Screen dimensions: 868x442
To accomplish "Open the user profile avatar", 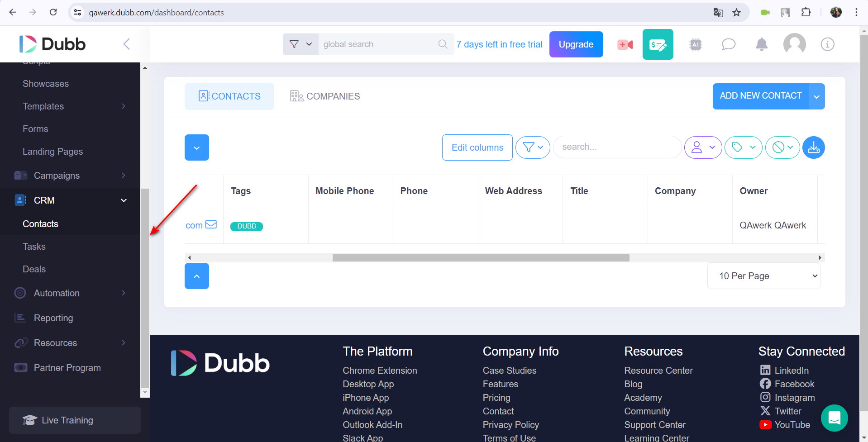I will (795, 44).
